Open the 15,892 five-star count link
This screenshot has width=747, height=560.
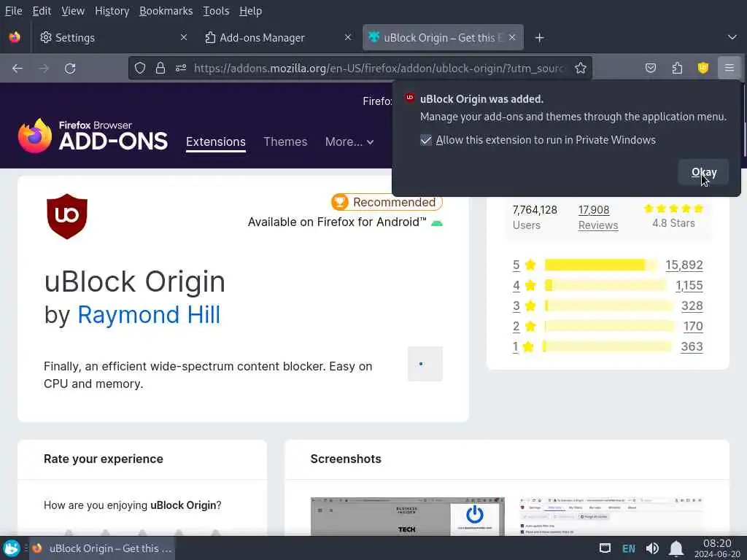tap(684, 265)
